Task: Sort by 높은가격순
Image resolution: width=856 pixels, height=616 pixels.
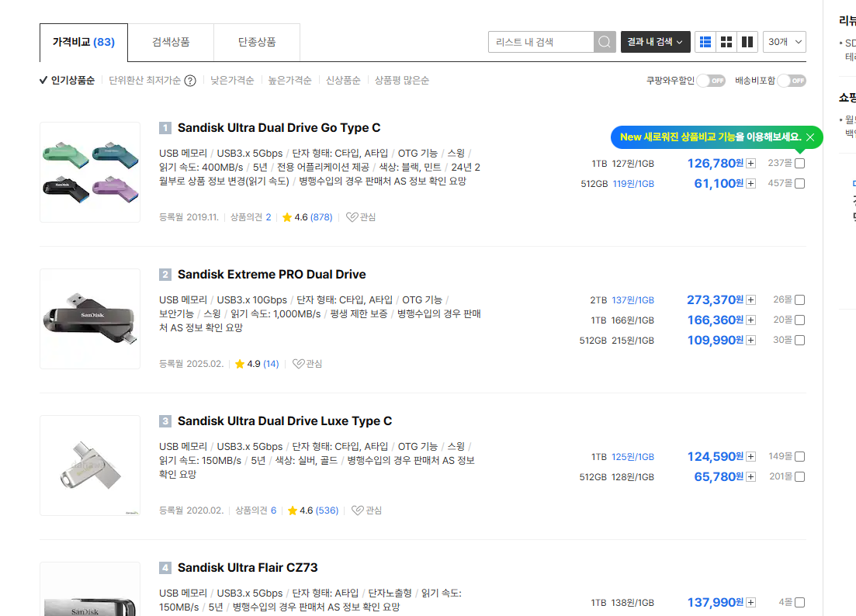Action: point(290,81)
